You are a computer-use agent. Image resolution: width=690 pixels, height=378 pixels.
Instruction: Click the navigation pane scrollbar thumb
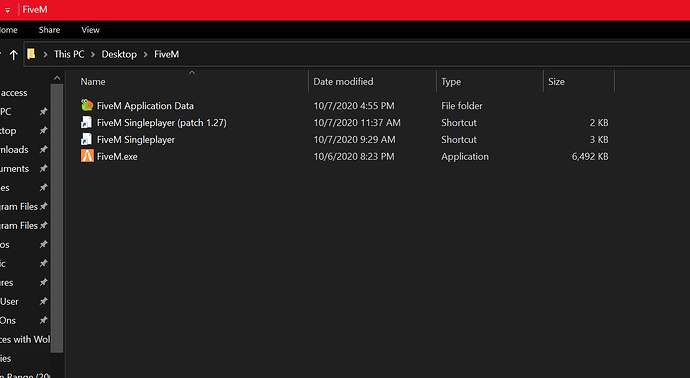(x=57, y=218)
